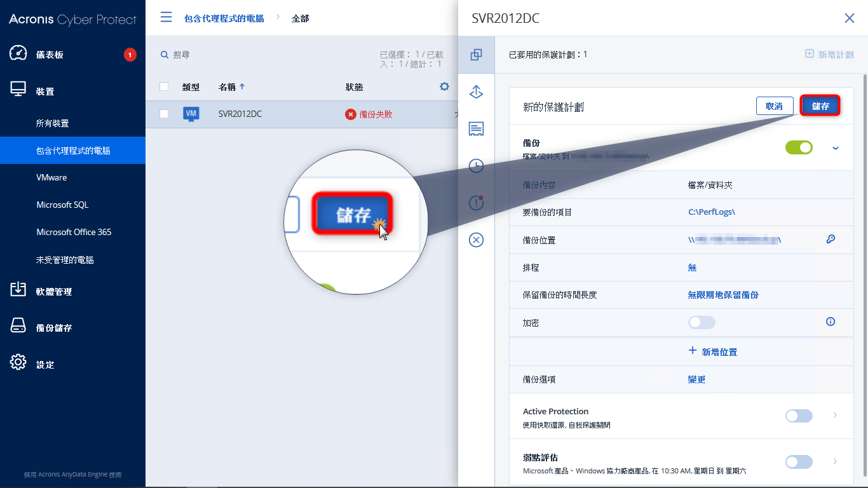Collapse the 備份 section chevron

tap(835, 148)
